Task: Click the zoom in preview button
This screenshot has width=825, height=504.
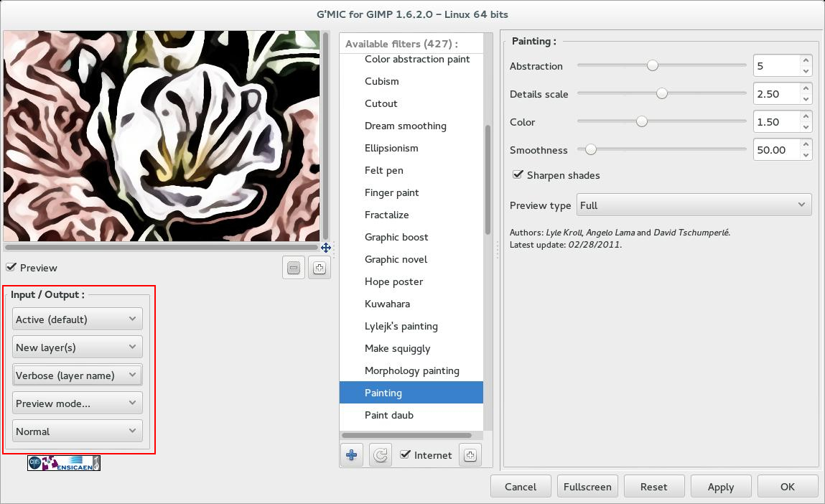Action: click(x=319, y=268)
